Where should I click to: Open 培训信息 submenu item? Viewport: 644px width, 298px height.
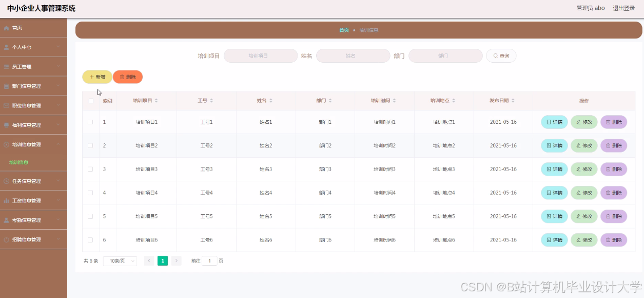(33, 162)
